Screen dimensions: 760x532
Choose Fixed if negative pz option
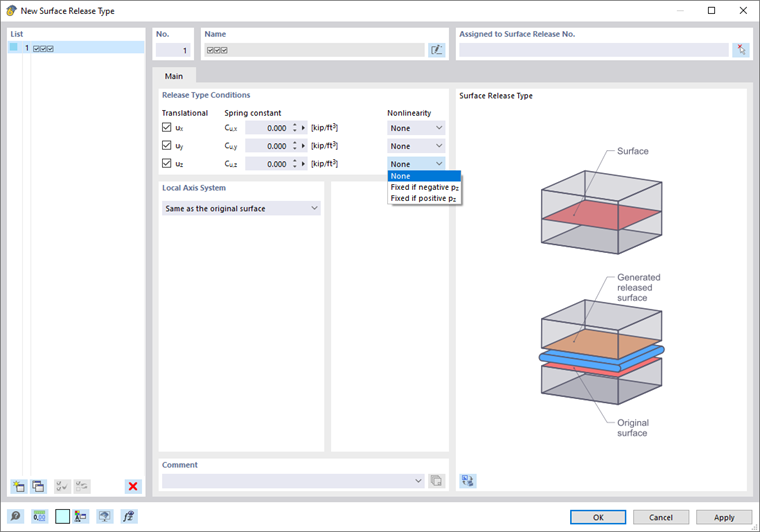(x=424, y=187)
